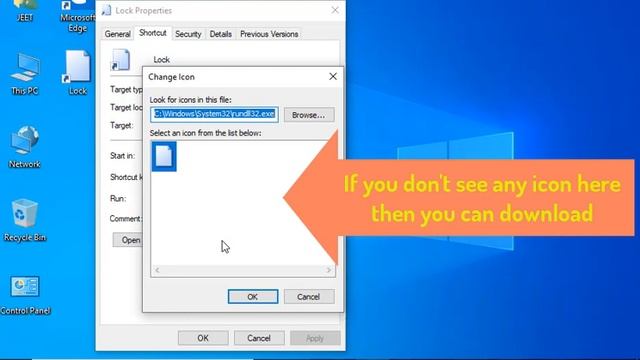Image resolution: width=640 pixels, height=360 pixels.
Task: Click the 'Target:' label
Action: coord(122,125)
